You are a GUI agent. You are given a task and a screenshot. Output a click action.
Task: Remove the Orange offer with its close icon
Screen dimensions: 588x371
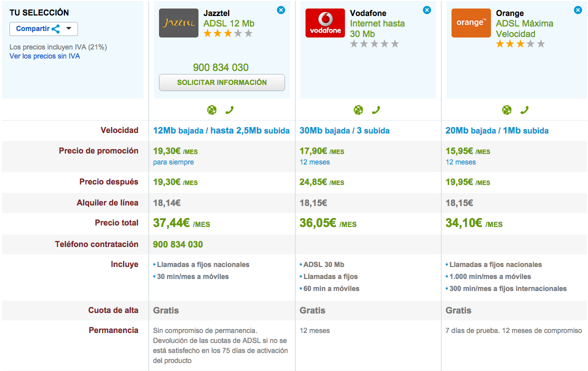[578, 10]
